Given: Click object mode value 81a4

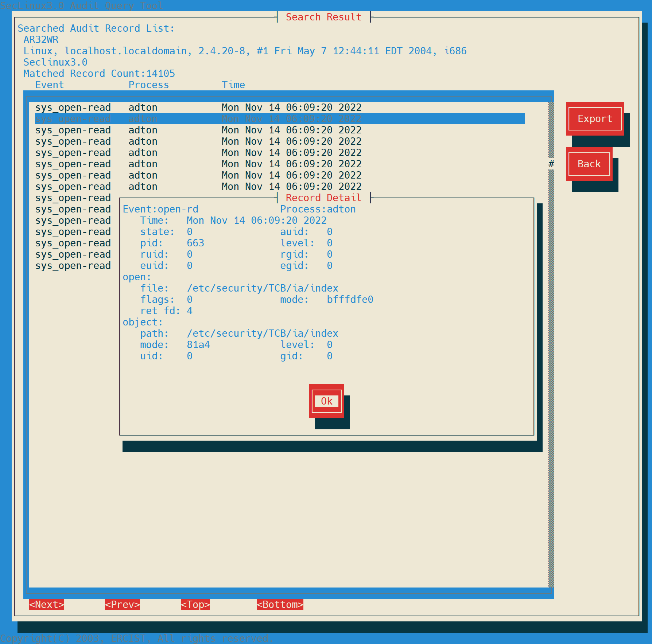Looking at the screenshot, I should (x=198, y=345).
